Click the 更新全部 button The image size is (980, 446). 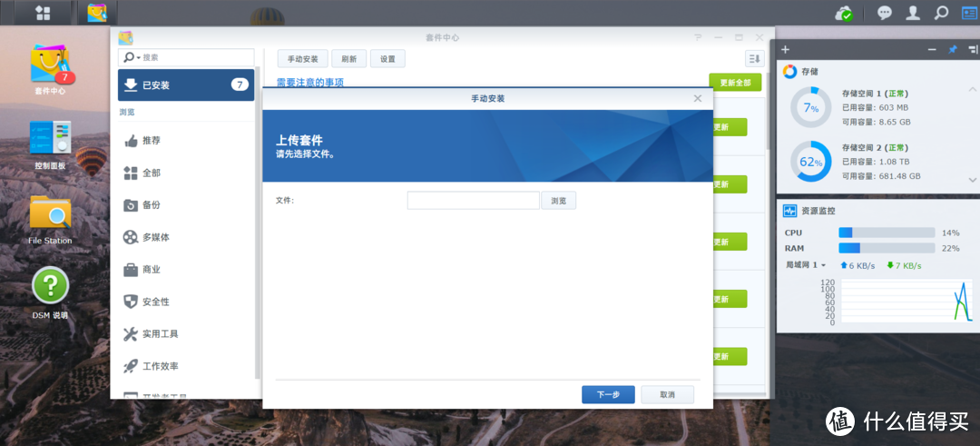[x=735, y=82]
